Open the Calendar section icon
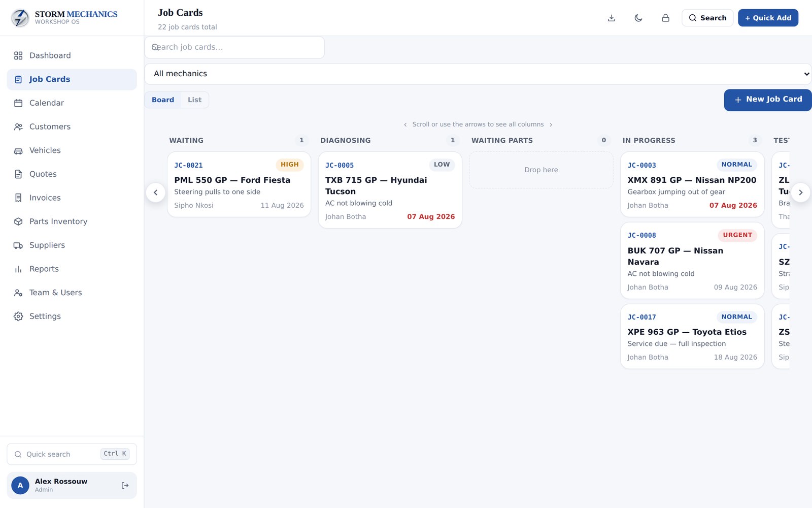Screen dimensions: 812x508 point(18,103)
